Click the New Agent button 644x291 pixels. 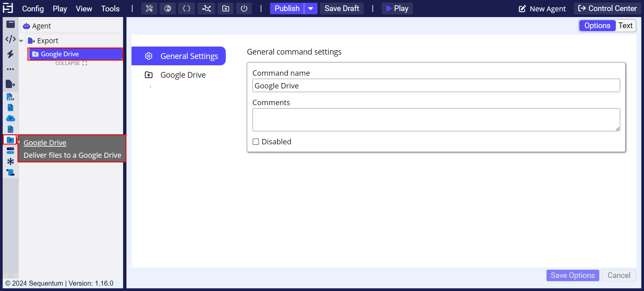coord(542,9)
